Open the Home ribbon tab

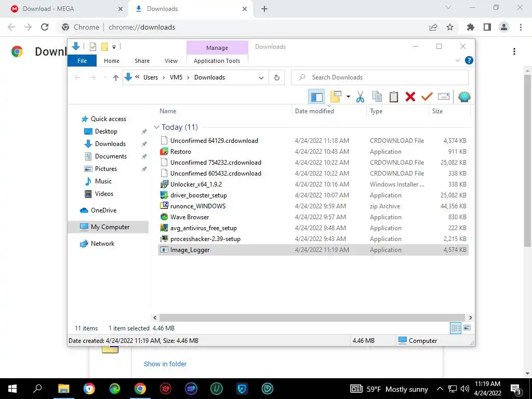[112, 61]
